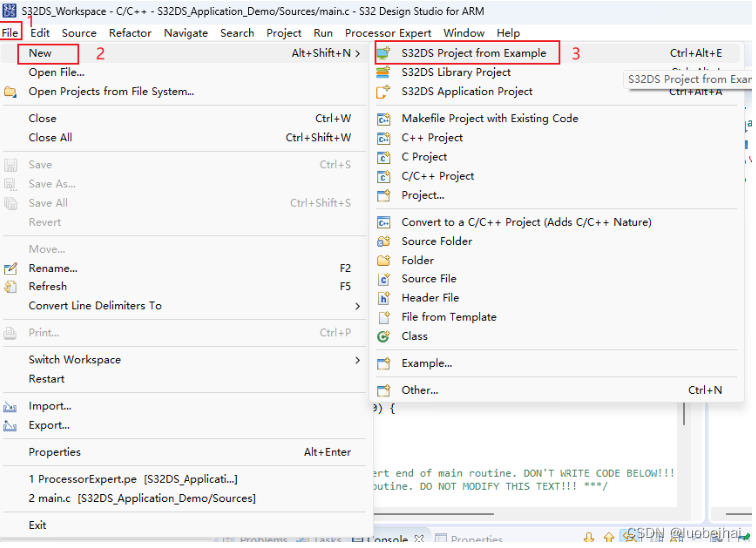
Task: Click the S32 Design Studio title bar icon
Action: tap(9, 10)
